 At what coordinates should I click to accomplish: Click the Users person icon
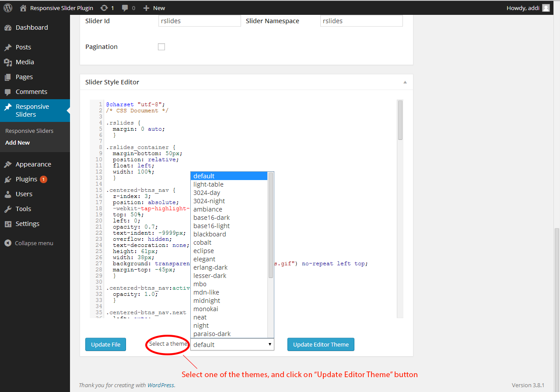8,194
